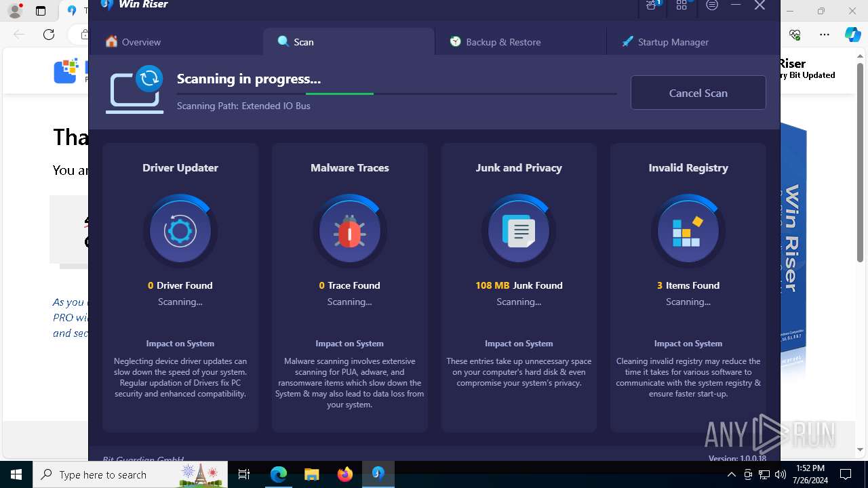Click the Malware Traces heading
The image size is (868, 488).
pos(349,167)
